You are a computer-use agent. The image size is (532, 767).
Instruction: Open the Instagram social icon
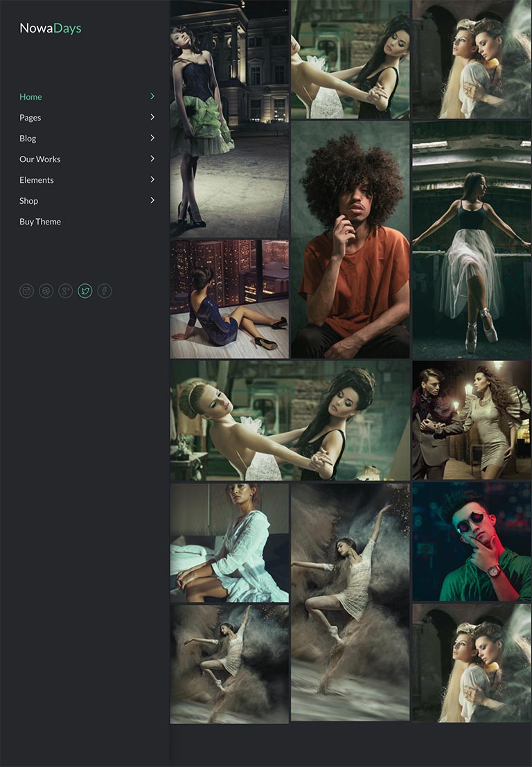point(26,291)
